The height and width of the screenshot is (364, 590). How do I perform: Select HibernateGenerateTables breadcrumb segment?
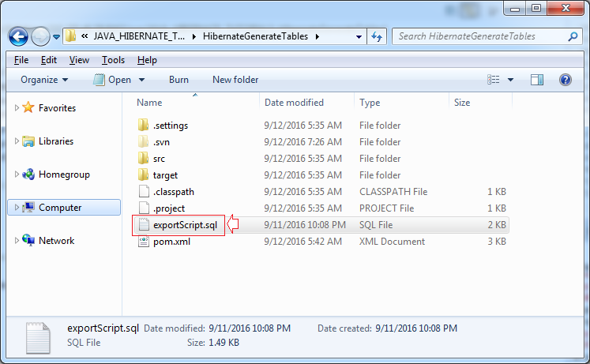tap(255, 36)
